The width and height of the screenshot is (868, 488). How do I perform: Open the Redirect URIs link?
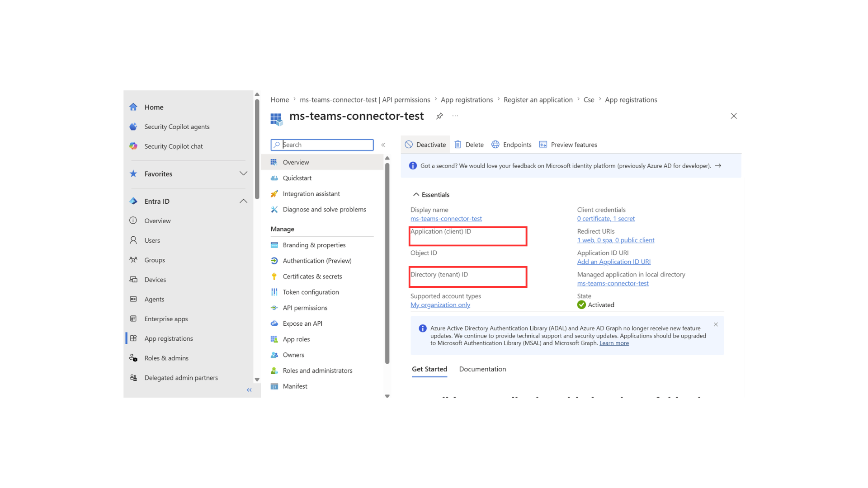tap(616, 240)
